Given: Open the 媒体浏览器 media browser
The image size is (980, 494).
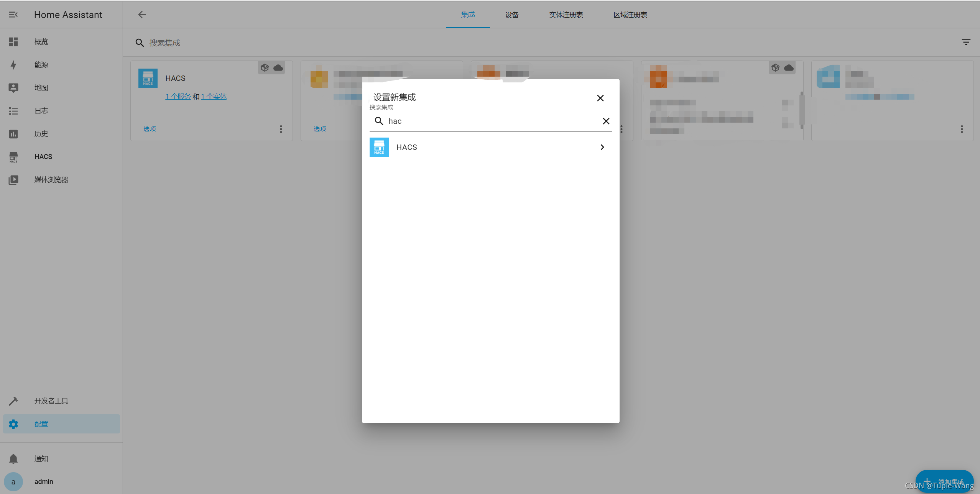Looking at the screenshot, I should click(51, 180).
